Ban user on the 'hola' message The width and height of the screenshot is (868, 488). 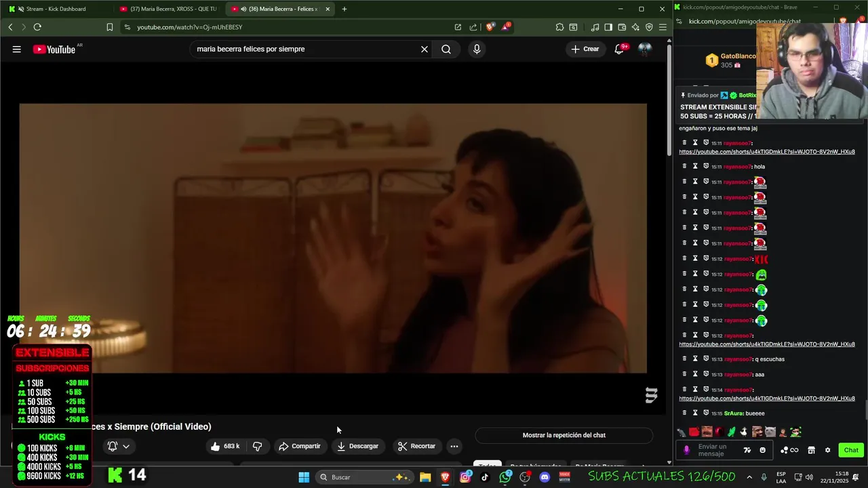click(x=706, y=166)
